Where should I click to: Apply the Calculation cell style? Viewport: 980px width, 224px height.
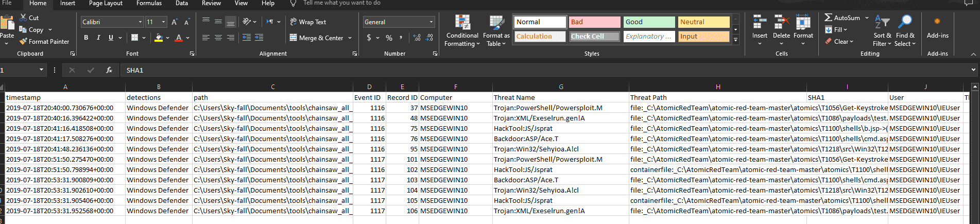click(540, 37)
